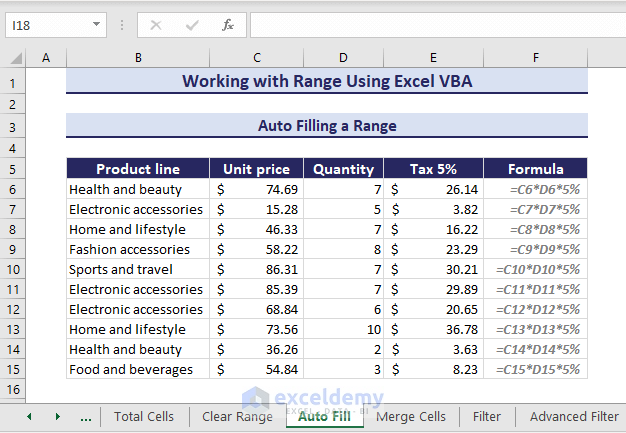Click the Product line header cell

pyautogui.click(x=138, y=169)
